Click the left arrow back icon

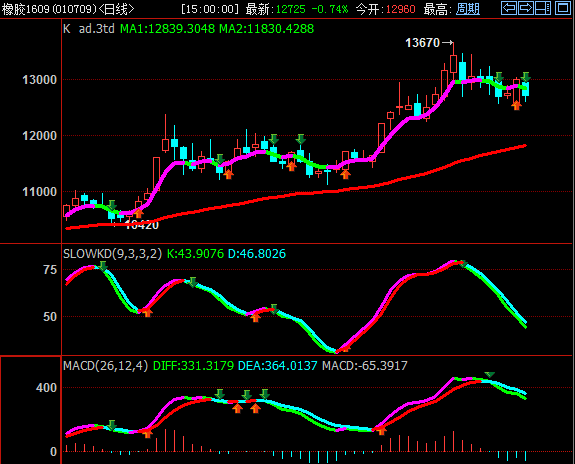509,8
